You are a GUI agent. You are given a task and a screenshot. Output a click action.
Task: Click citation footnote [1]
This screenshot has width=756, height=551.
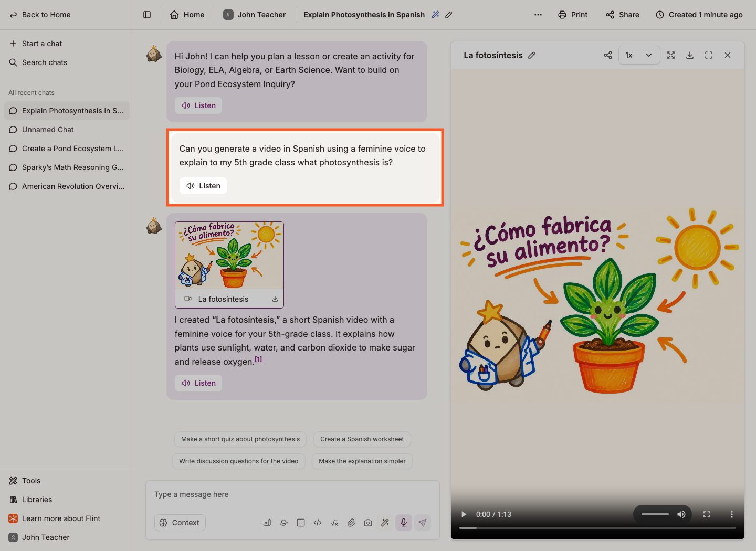258,359
